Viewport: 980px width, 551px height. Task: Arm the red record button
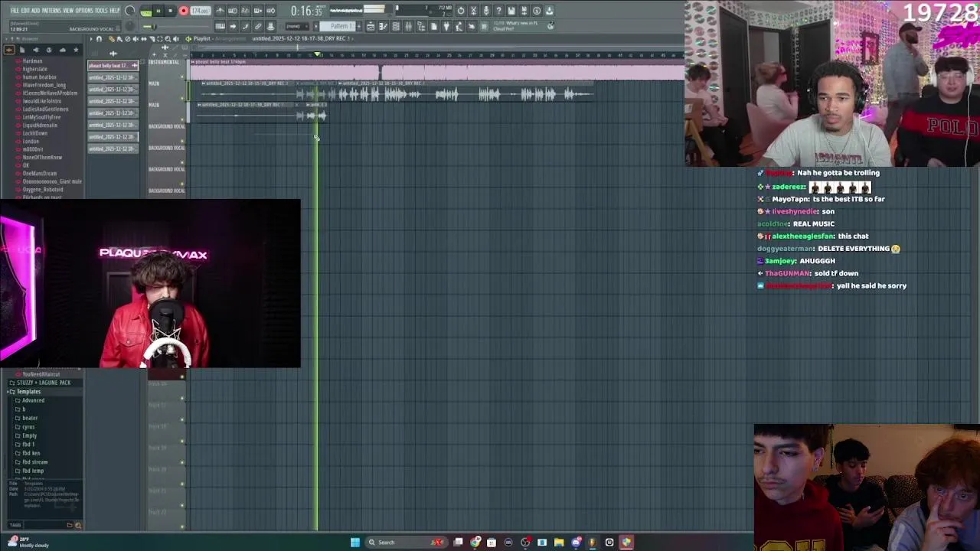coord(184,11)
